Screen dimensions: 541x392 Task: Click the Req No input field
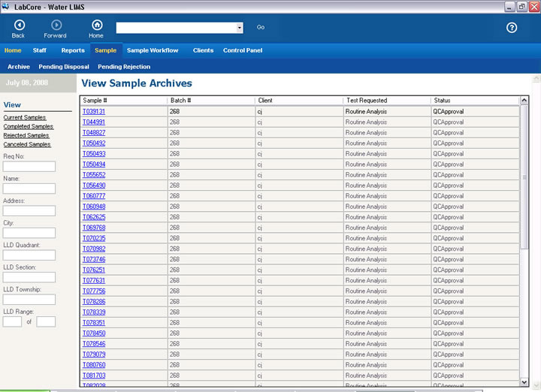[29, 167]
